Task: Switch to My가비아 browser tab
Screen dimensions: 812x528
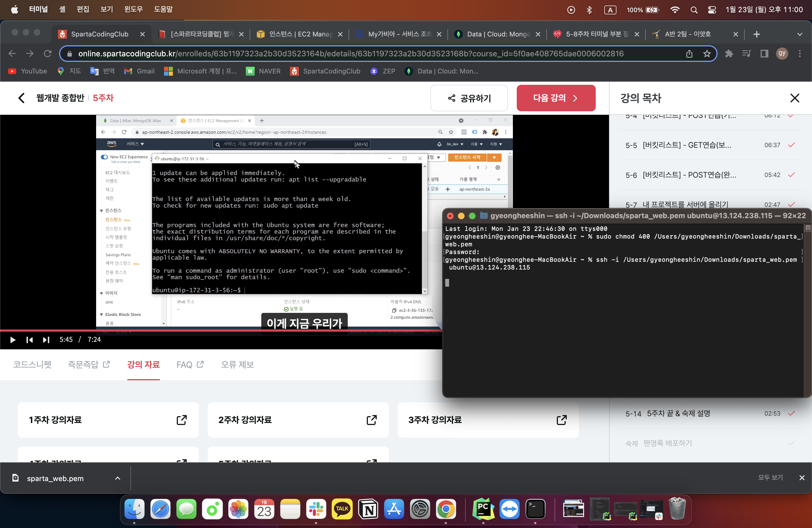Action: coord(398,34)
